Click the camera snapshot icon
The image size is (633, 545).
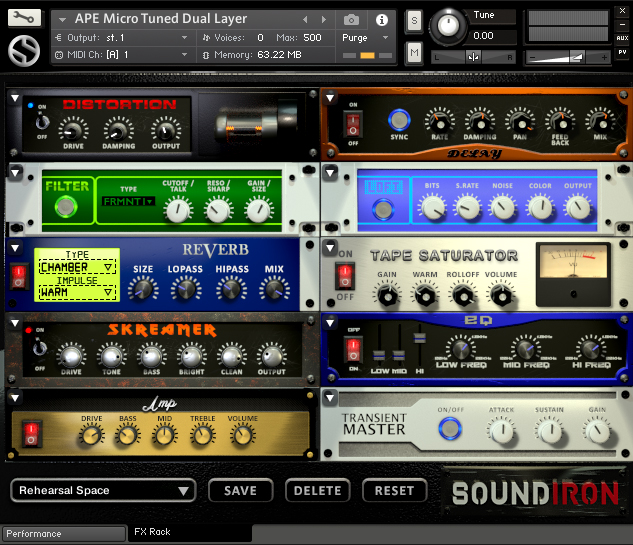tap(351, 19)
